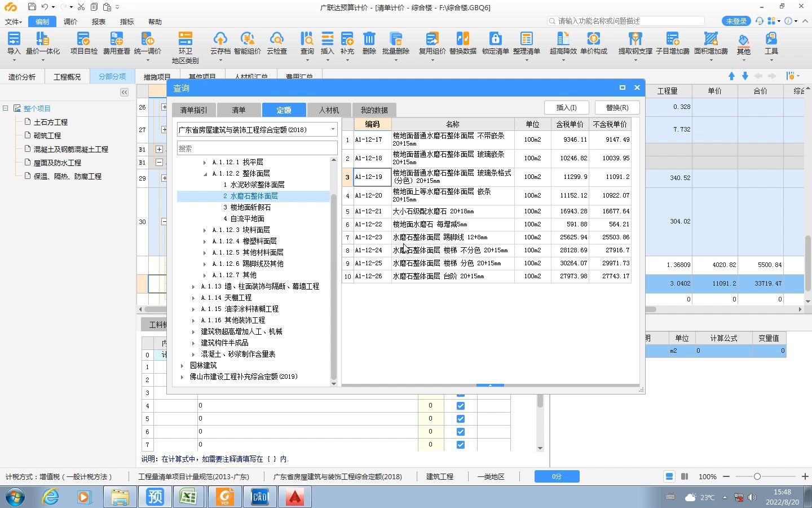Open Internet Explorer from taskbar
The height and width of the screenshot is (508, 812).
pyautogui.click(x=50, y=497)
